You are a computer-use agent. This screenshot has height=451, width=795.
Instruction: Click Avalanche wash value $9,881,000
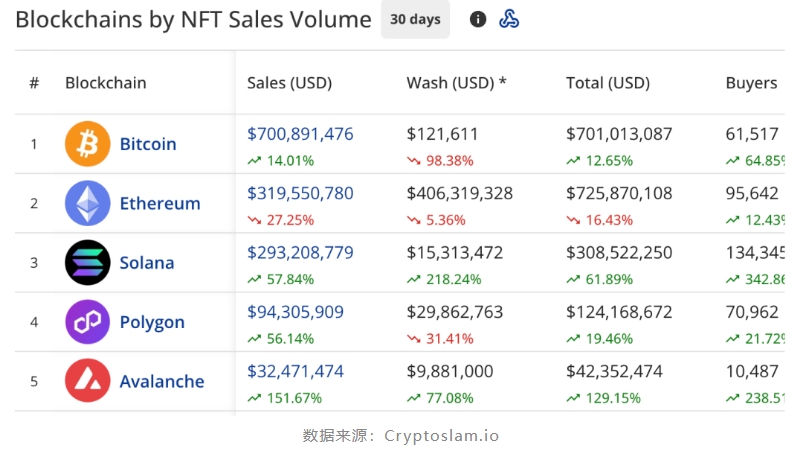click(x=450, y=371)
